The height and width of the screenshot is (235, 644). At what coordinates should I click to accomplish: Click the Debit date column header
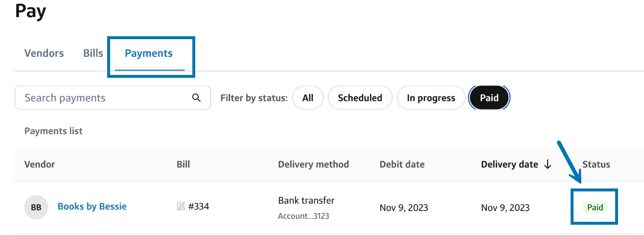point(402,164)
